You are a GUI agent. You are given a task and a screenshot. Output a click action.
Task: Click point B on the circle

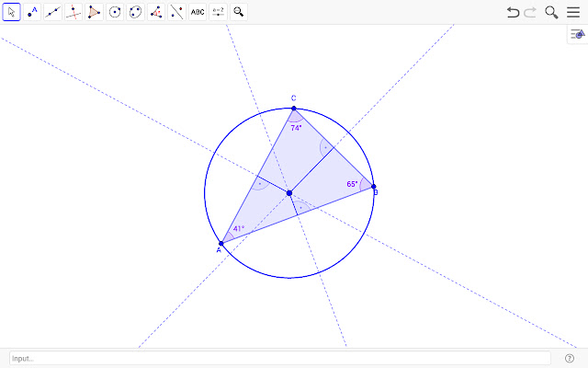(374, 186)
